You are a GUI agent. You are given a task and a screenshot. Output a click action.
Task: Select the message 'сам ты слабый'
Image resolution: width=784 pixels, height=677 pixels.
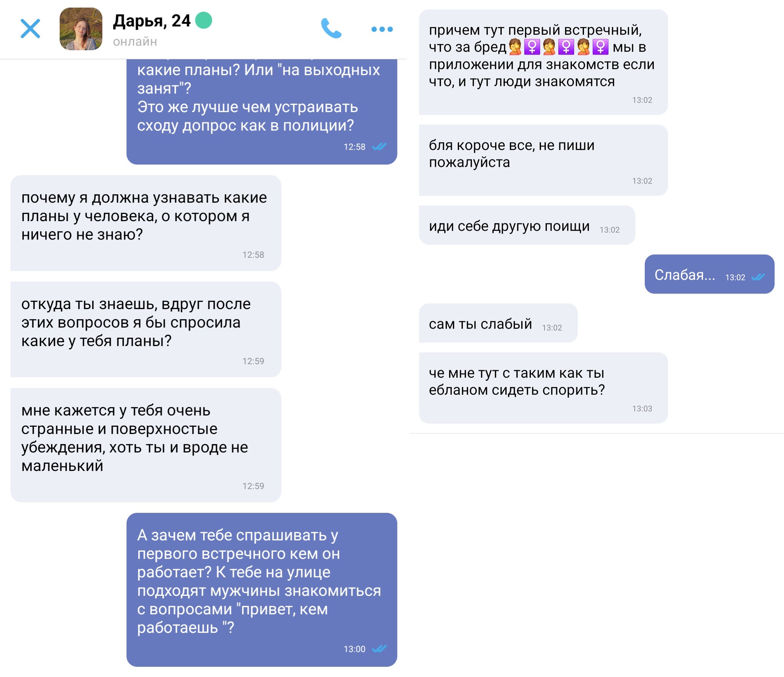[498, 323]
